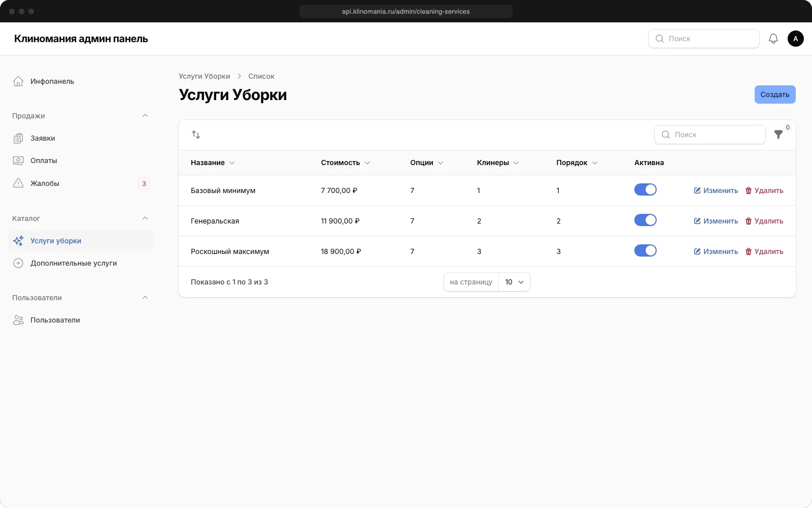Collapse the Пользователи sidebar group header

pyautogui.click(x=145, y=298)
